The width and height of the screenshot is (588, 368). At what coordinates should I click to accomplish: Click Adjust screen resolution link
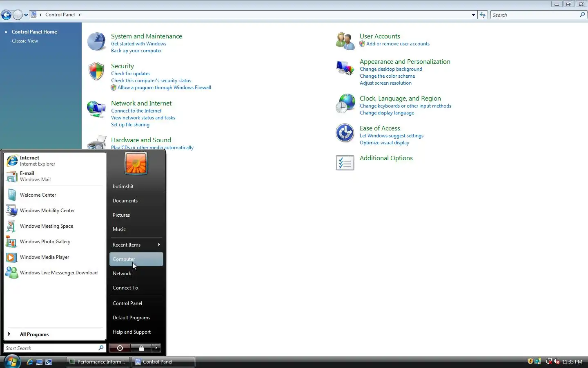(385, 83)
